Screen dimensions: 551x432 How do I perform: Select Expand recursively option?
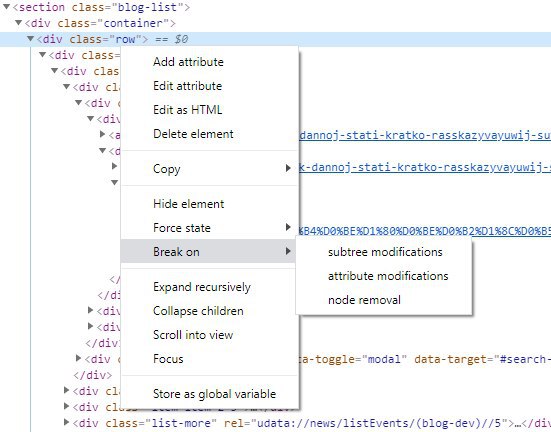tap(209, 287)
